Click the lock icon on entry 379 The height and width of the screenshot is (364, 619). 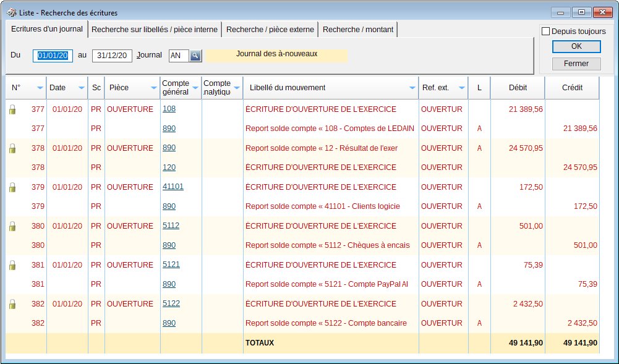[12, 187]
